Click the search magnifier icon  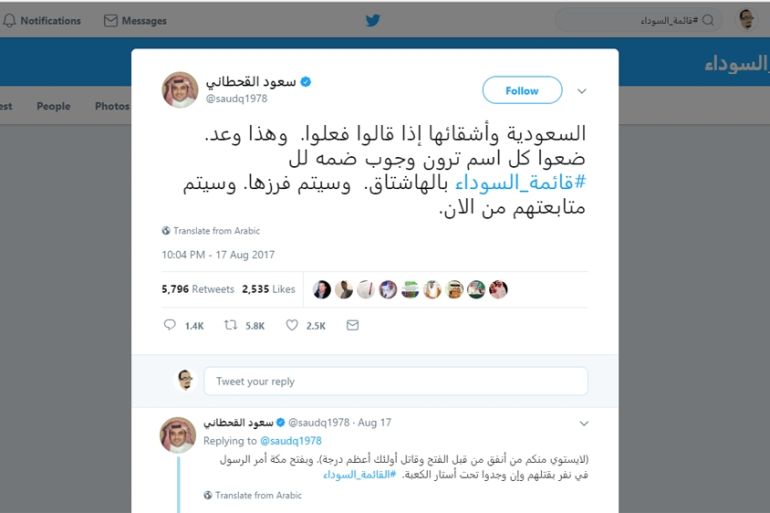(x=708, y=20)
